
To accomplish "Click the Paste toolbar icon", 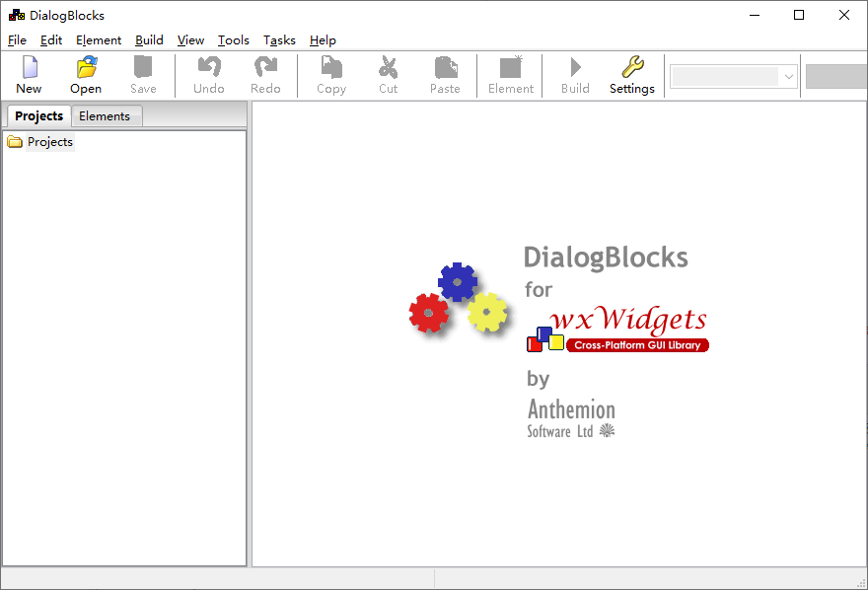I will coord(446,67).
